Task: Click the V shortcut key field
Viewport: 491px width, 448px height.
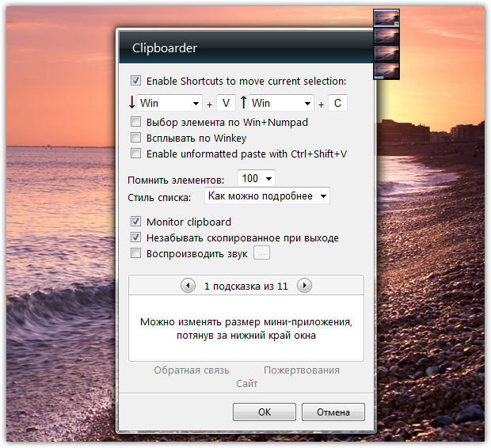Action: pos(226,103)
